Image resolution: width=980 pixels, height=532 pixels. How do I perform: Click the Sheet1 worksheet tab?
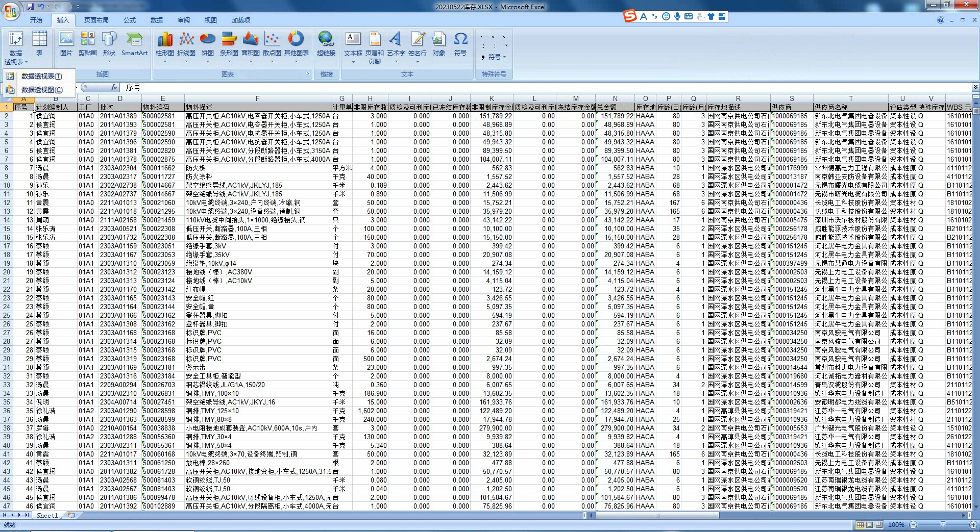(x=47, y=515)
